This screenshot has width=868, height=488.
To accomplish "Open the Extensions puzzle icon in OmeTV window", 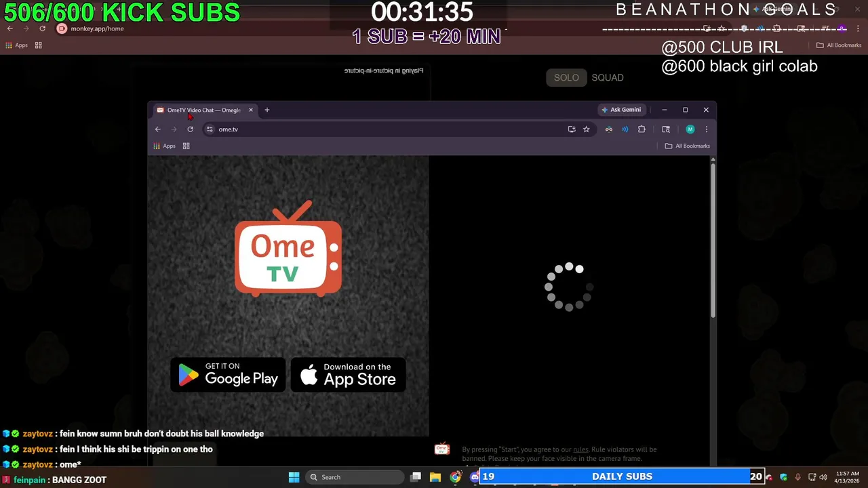I will pos(642,129).
